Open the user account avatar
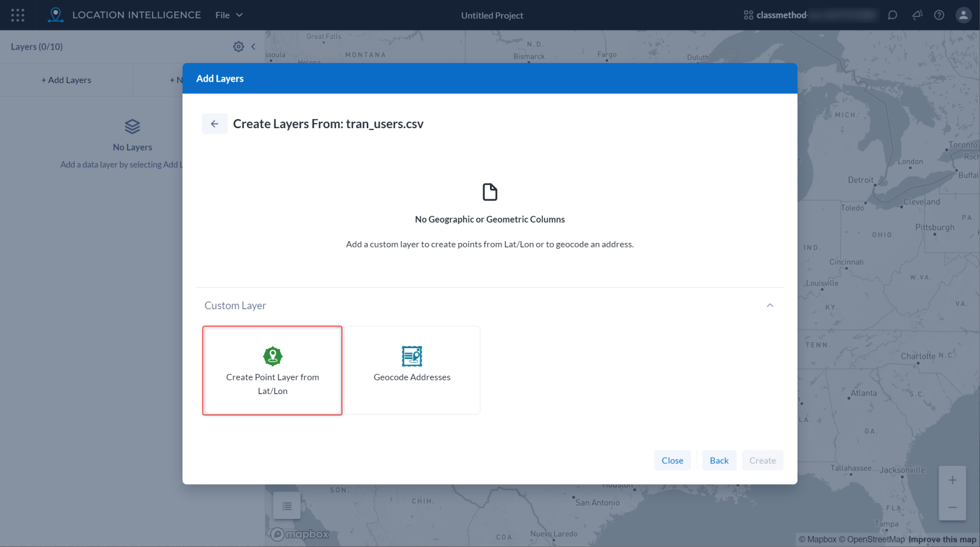This screenshot has height=547, width=980. point(963,15)
